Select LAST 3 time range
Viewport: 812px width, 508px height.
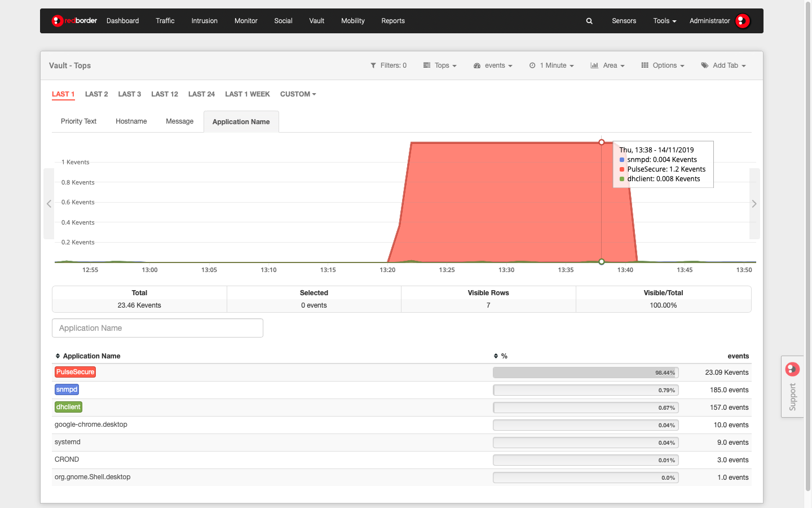pos(130,94)
